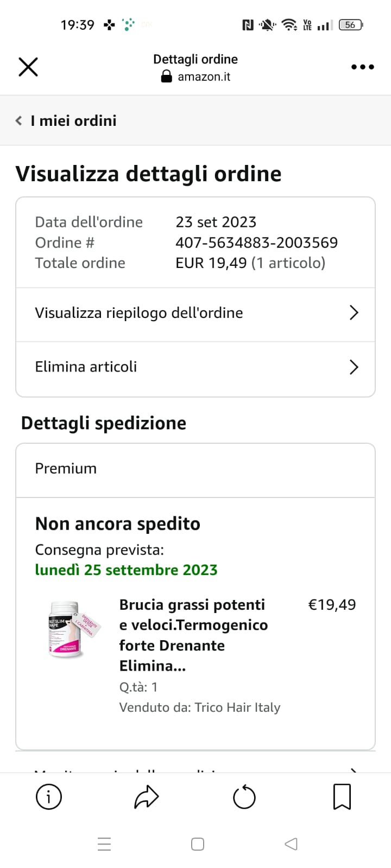Go back to I miei ordini
The width and height of the screenshot is (391, 868).
[x=73, y=120]
